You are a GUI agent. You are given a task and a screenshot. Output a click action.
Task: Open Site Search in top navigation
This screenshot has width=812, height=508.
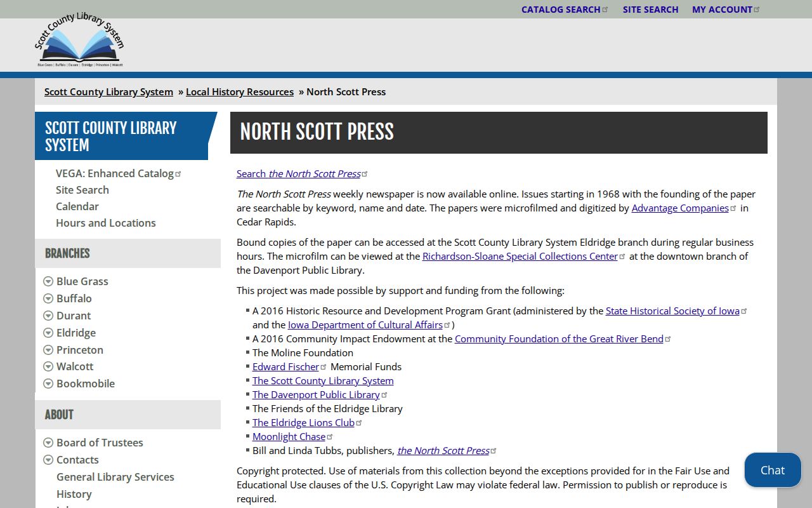tap(650, 10)
